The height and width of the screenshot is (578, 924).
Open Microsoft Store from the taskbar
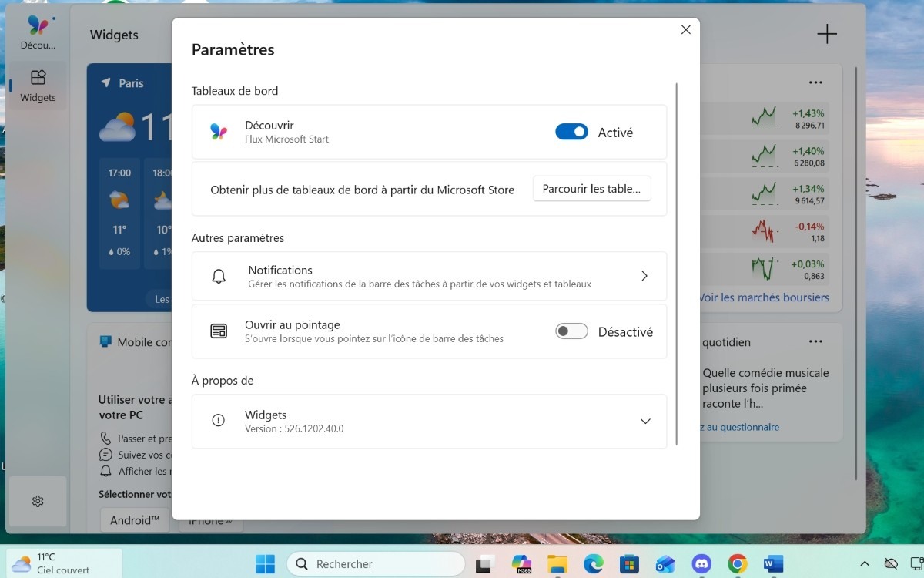pos(629,564)
